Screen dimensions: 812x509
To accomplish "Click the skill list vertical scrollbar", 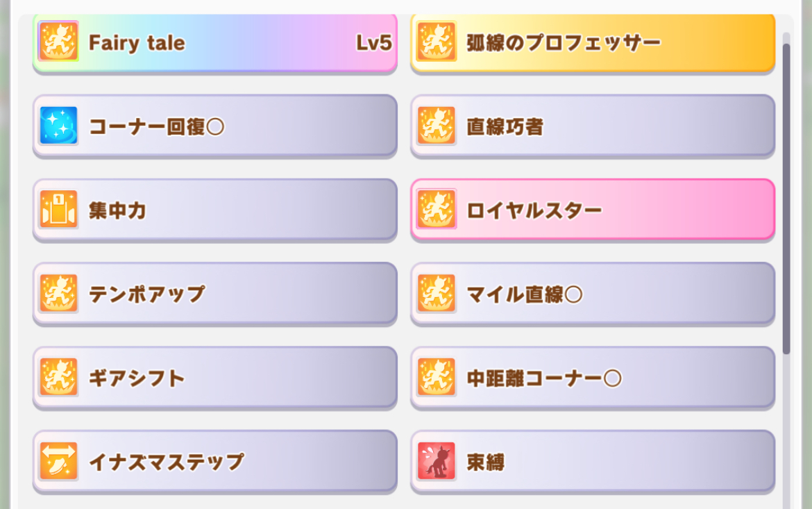I will (x=786, y=198).
